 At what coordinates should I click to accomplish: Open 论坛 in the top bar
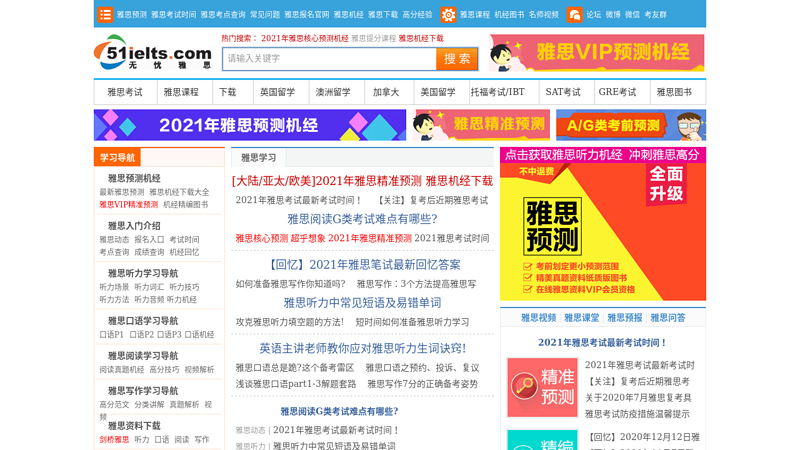point(593,15)
